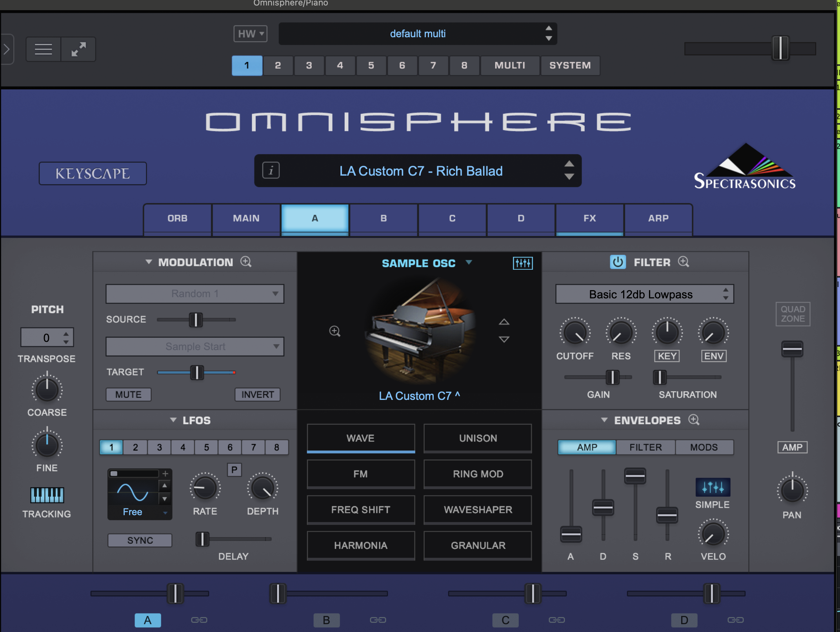Screen dimensions: 840x632
Task: Select the FILTER envelope tab
Action: pos(645,447)
